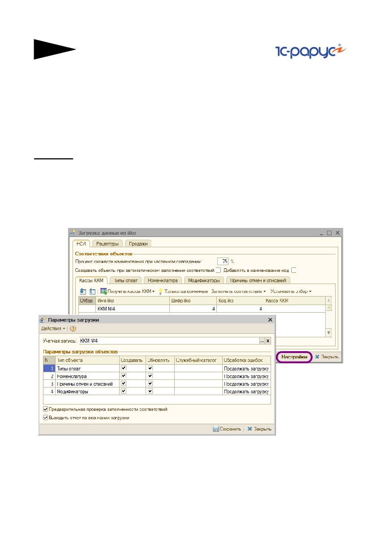Toggle Обновлять checkbox for Номенклатура
This screenshot has width=392, height=555.
tap(150, 376)
